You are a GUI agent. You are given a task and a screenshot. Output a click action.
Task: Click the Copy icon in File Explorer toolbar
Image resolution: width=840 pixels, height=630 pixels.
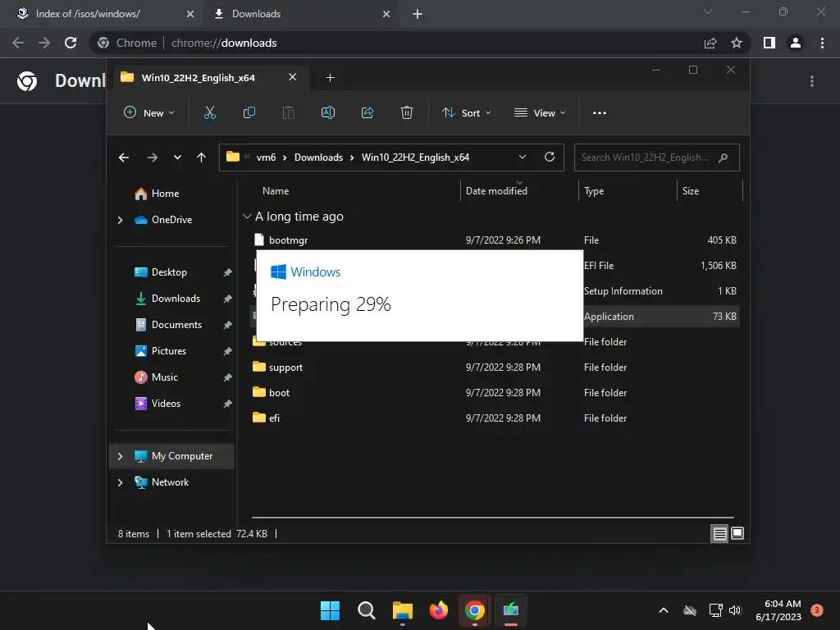pos(249,112)
